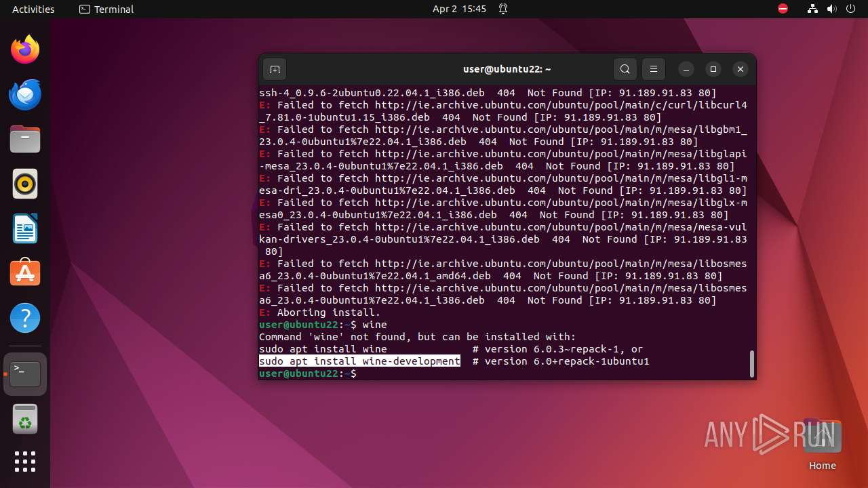Open the Terminal search
This screenshot has height=488, width=868.
coord(625,69)
